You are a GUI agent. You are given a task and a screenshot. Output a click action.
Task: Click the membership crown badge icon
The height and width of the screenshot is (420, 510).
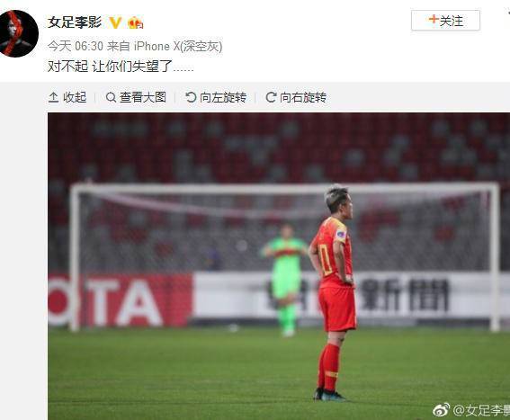tap(136, 22)
